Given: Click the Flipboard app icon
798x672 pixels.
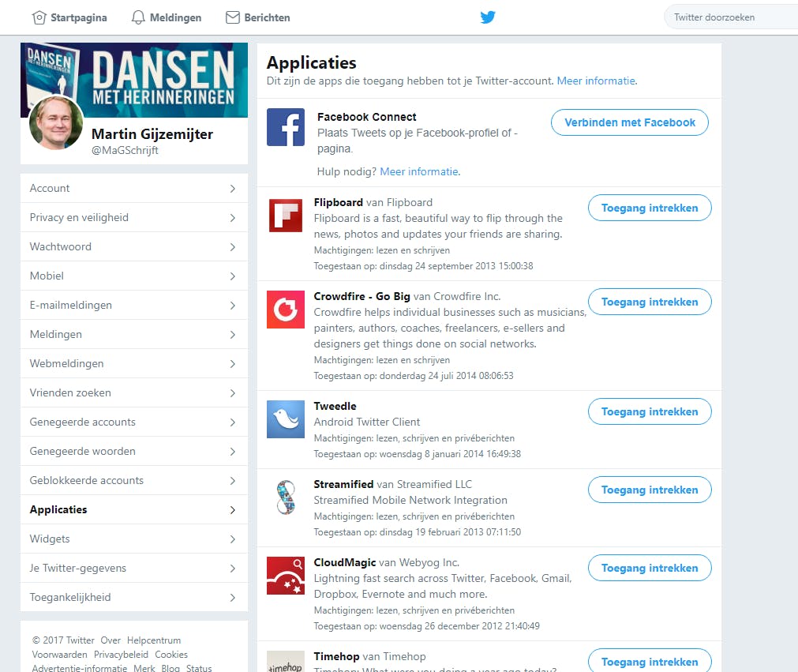Looking at the screenshot, I should [x=285, y=215].
